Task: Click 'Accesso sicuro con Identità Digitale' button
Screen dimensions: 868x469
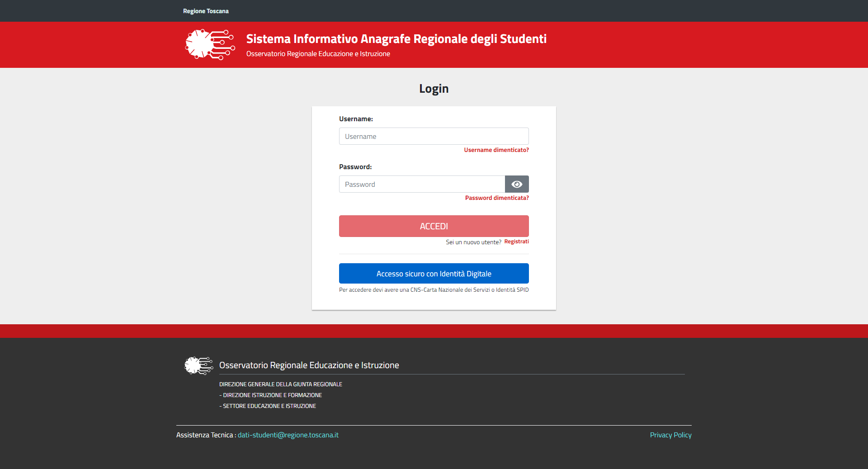Action: [x=434, y=274]
